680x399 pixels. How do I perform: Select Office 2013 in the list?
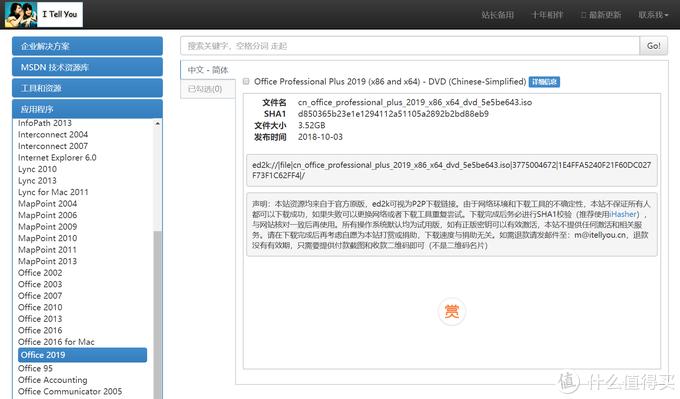coord(40,319)
